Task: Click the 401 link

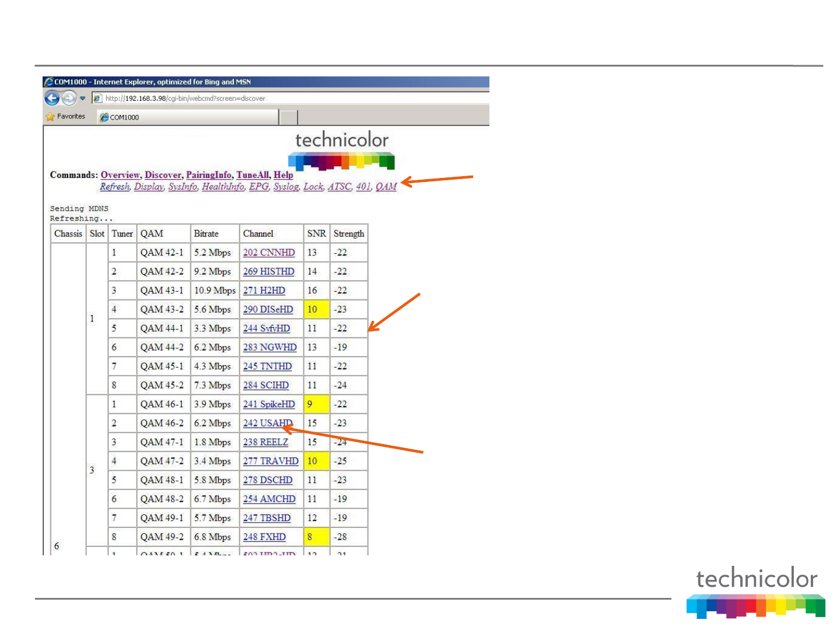Action: [363, 187]
